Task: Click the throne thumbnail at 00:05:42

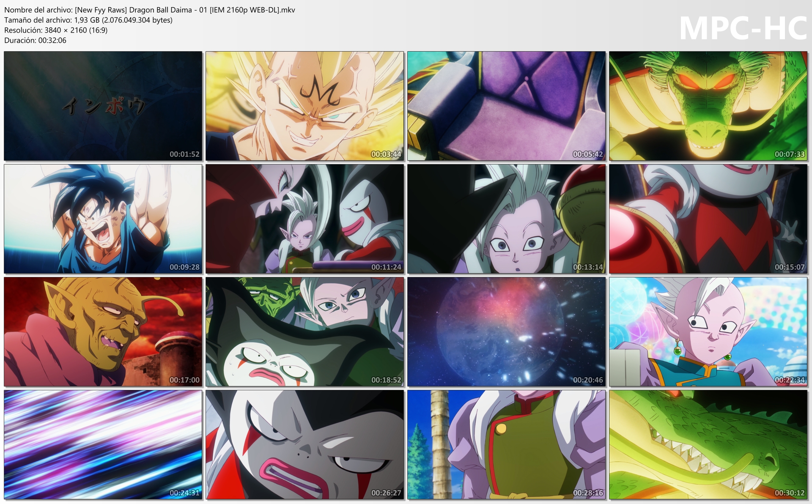Action: coord(507,106)
